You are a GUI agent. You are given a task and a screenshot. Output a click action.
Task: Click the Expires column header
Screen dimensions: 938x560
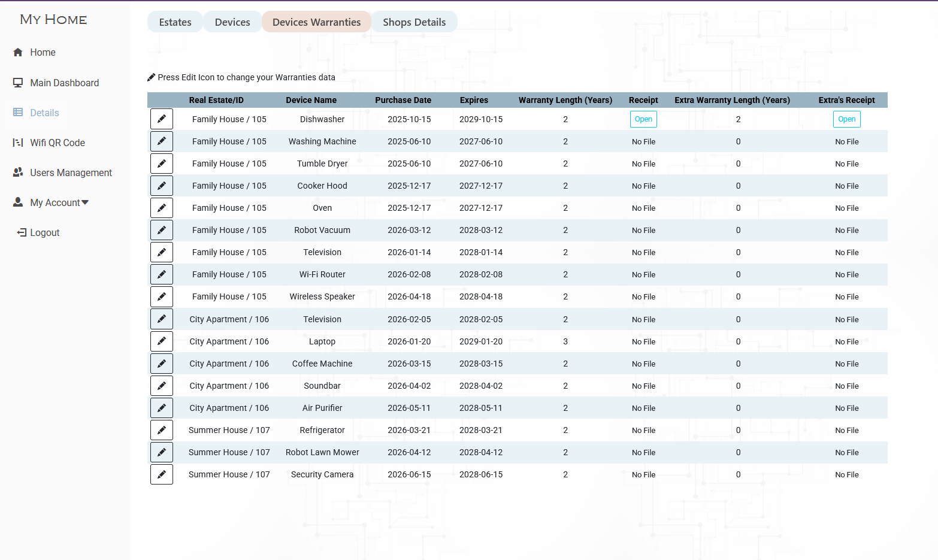coord(474,100)
